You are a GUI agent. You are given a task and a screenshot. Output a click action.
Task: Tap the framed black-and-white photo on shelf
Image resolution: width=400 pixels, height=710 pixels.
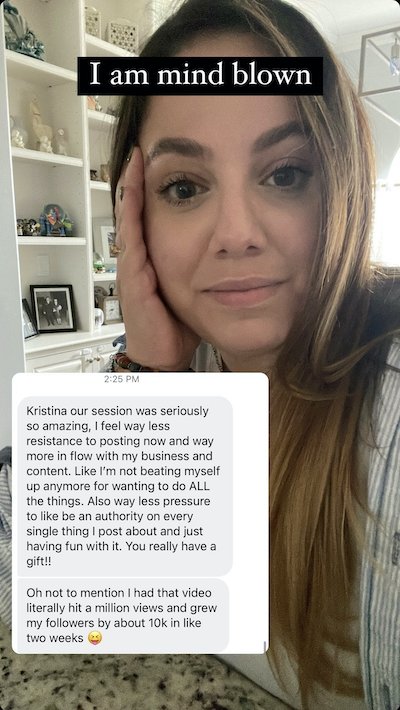[53, 308]
